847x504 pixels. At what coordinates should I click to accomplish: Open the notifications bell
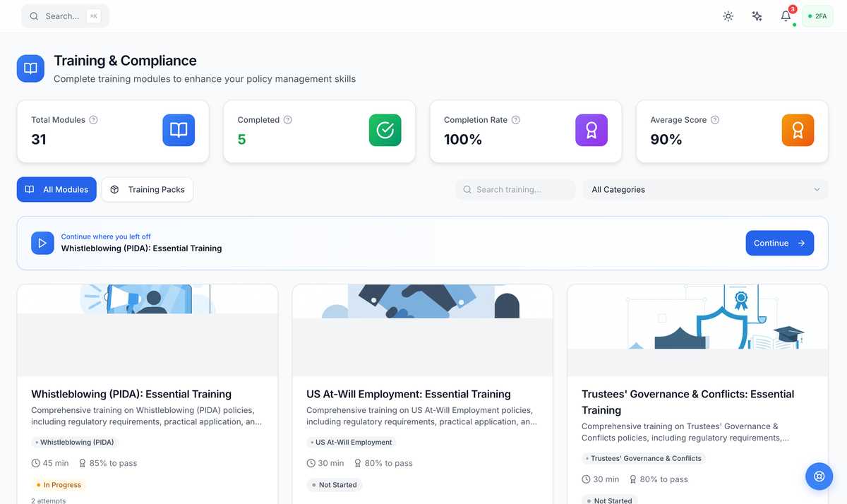tap(785, 16)
